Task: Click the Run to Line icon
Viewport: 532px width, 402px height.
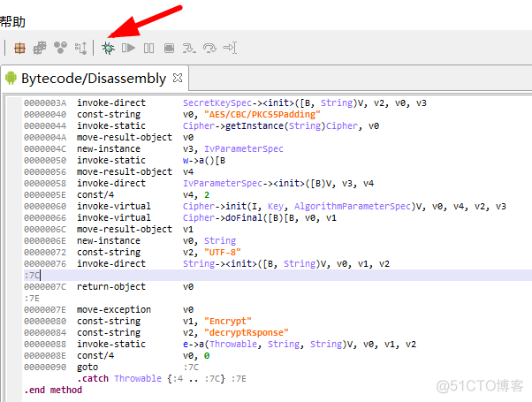Action: tap(230, 48)
